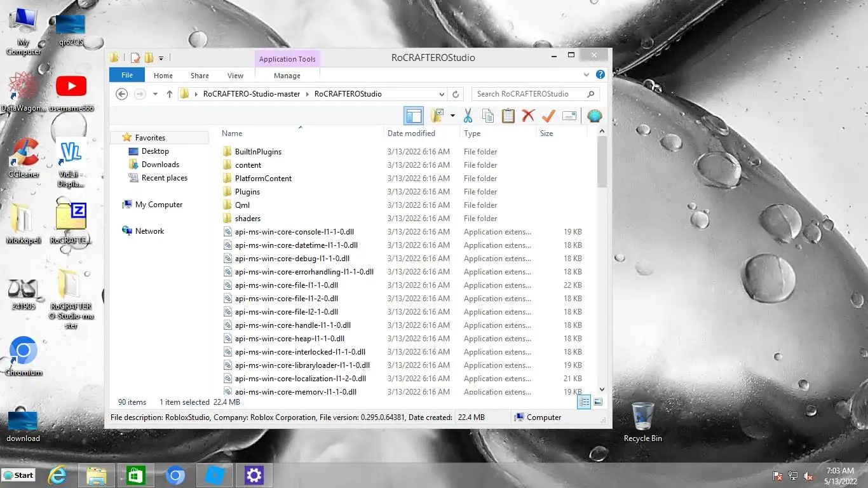Select the Qml folder
Viewport: 868px width, 488px height.
click(242, 205)
